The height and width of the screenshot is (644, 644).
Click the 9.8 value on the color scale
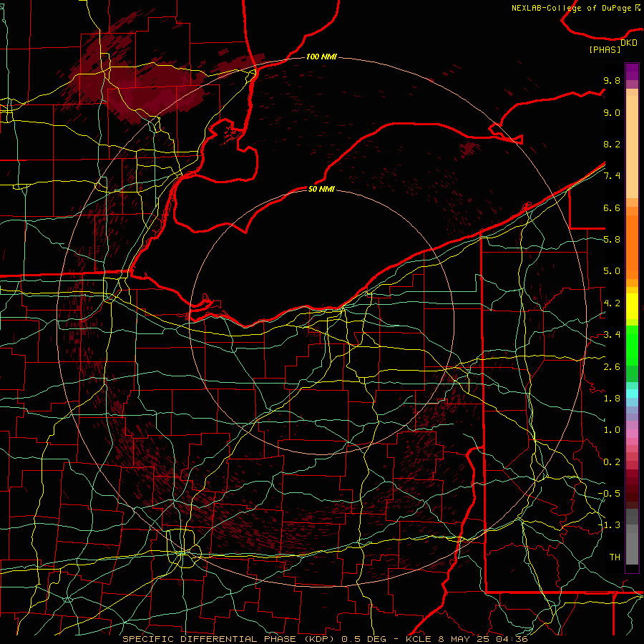[x=612, y=81]
